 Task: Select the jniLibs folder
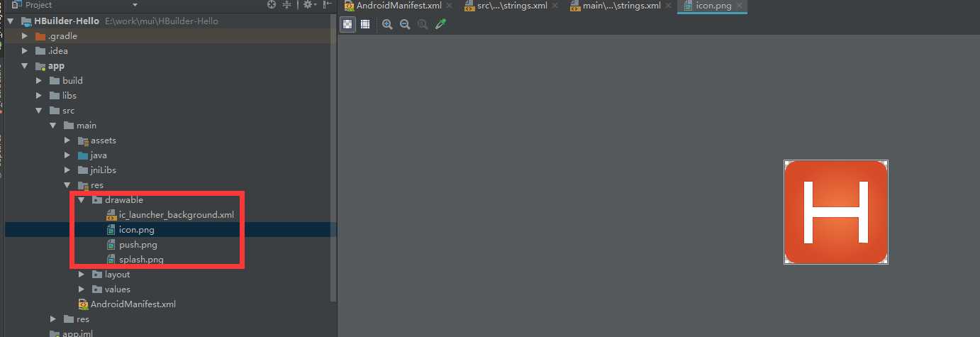167,170
